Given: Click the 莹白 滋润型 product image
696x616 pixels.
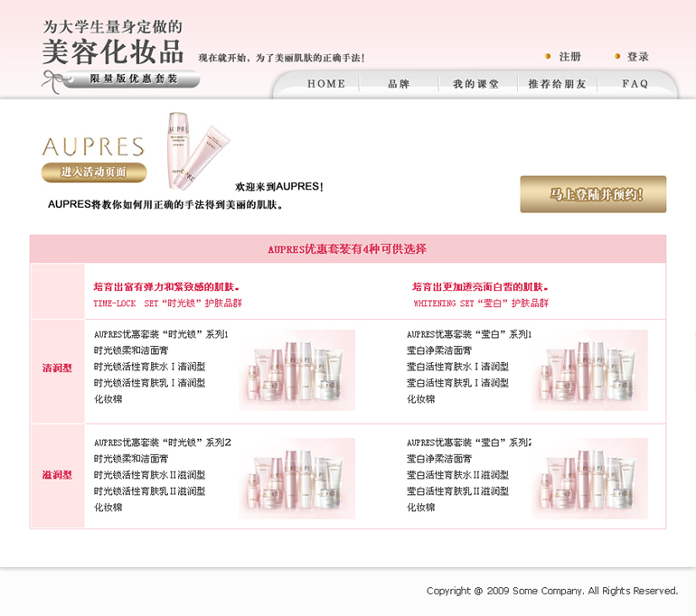Looking at the screenshot, I should point(589,479).
